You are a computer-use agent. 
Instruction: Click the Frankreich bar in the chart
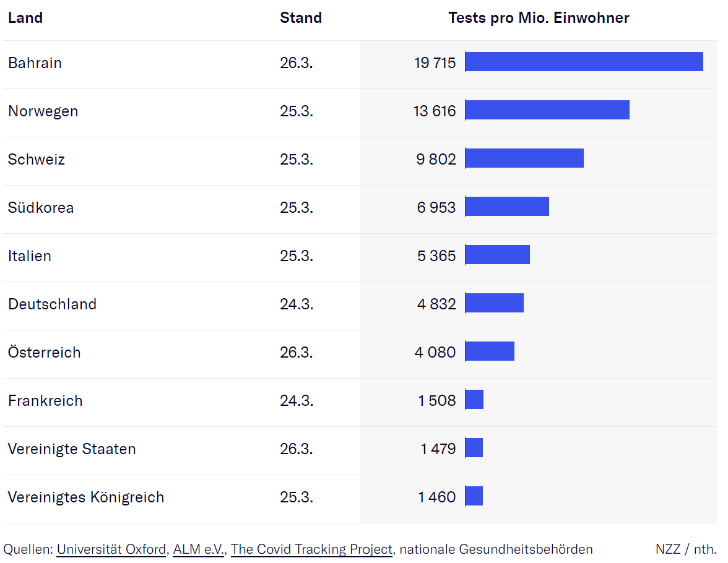(x=474, y=400)
